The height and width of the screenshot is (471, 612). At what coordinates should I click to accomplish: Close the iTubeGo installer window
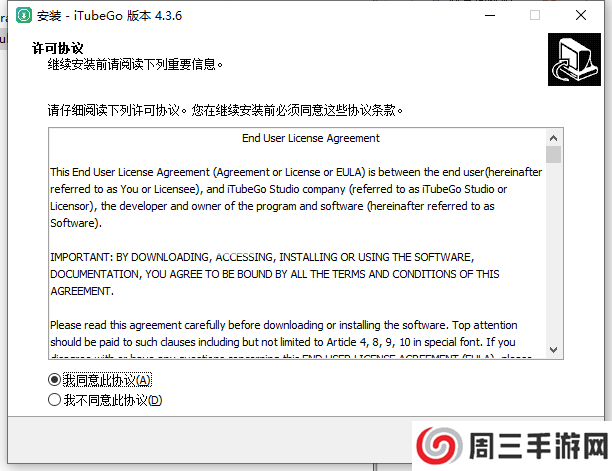pyautogui.click(x=581, y=16)
